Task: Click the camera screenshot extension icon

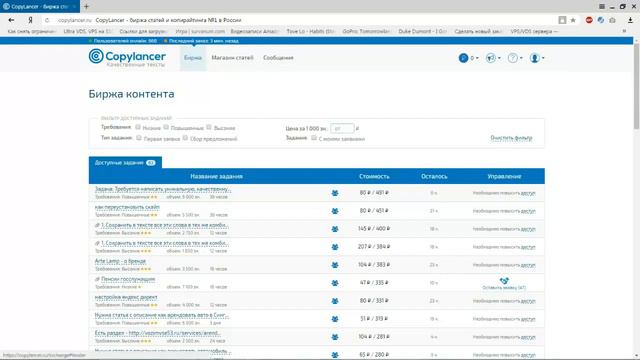Action: tap(612, 20)
